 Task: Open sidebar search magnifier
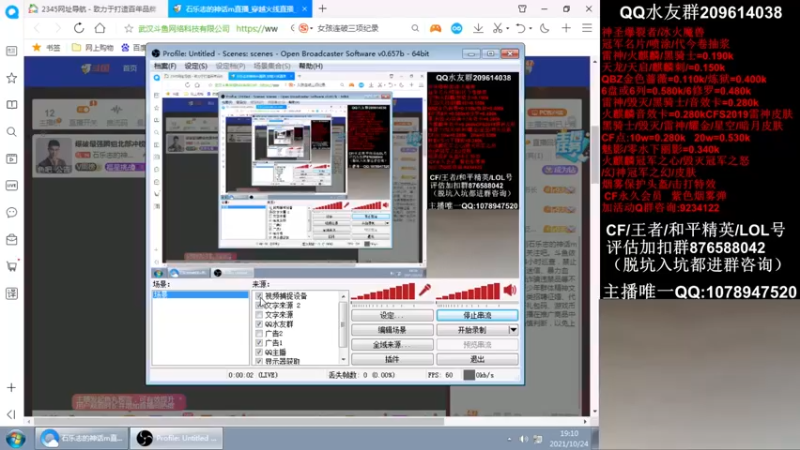coord(11,132)
